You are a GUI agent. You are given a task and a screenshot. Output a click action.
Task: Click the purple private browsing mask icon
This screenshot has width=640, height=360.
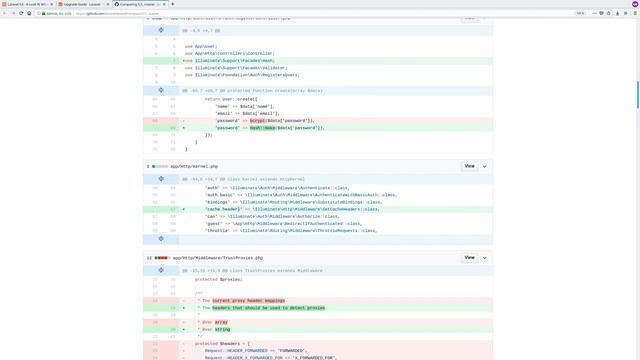(635, 4)
